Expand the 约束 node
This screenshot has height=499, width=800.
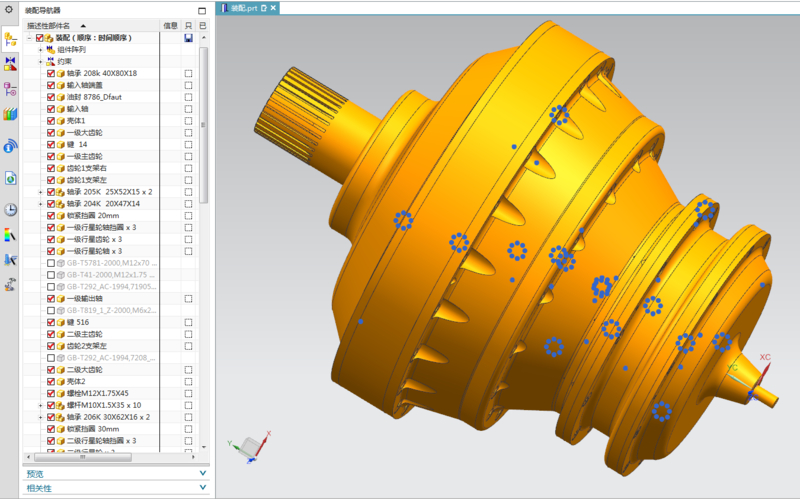(41, 61)
